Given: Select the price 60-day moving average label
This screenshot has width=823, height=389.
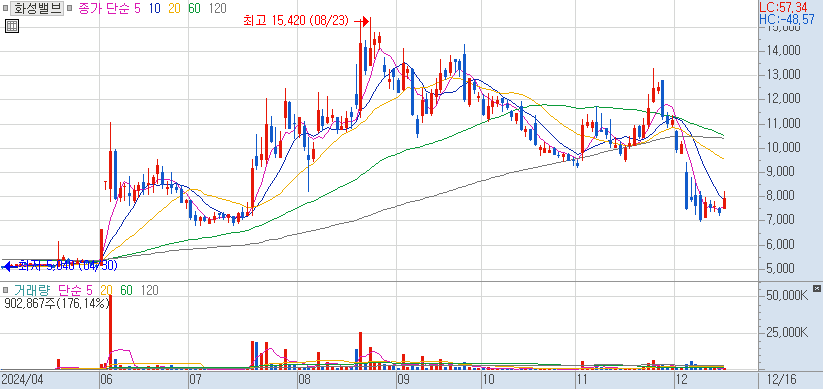Looking at the screenshot, I should coord(195,8).
